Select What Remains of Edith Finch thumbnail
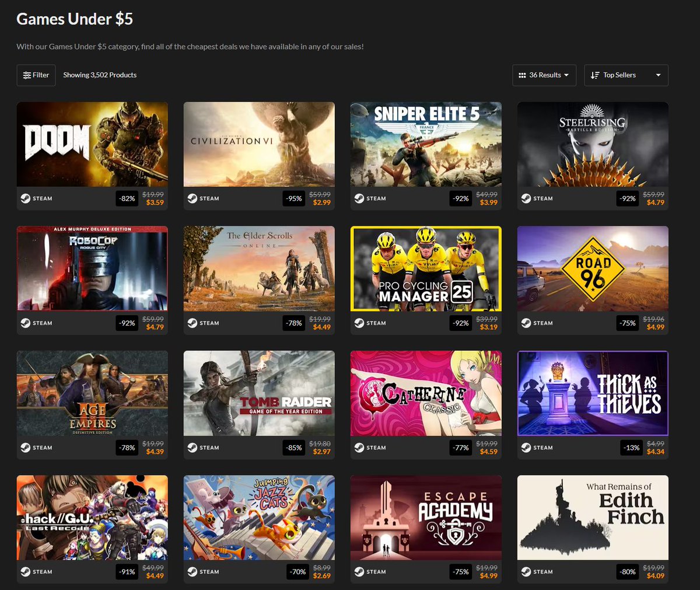The image size is (700, 590). [593, 518]
